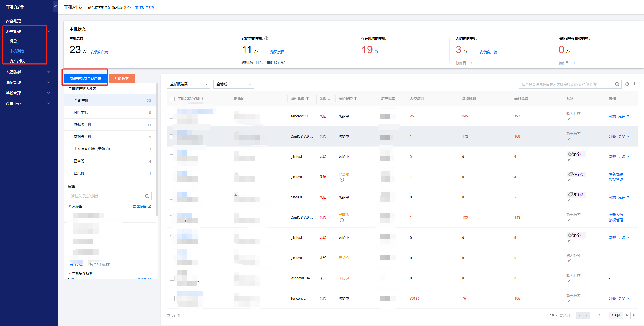The height and width of the screenshot is (326, 644).
Task: Click the refresh icon above the table
Action: click(627, 84)
